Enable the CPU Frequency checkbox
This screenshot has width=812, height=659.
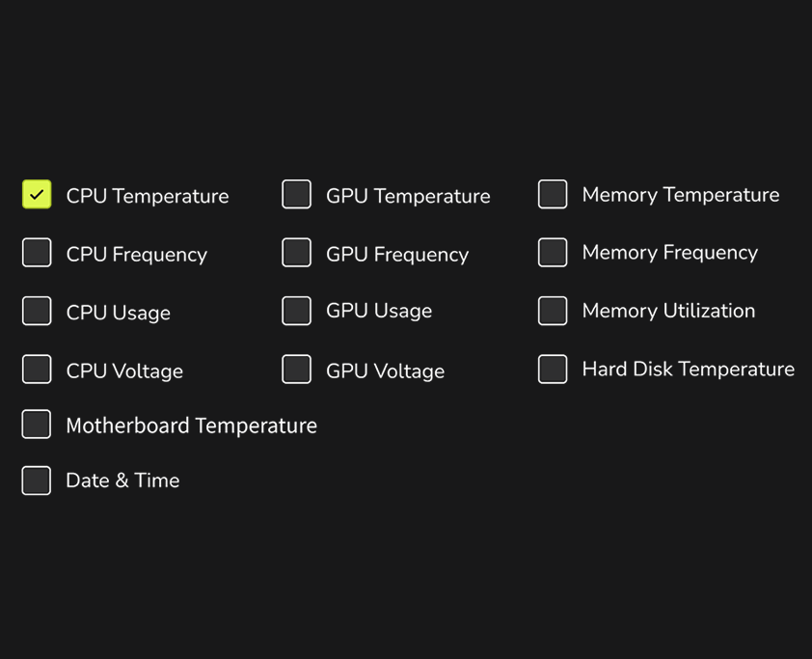coord(37,253)
